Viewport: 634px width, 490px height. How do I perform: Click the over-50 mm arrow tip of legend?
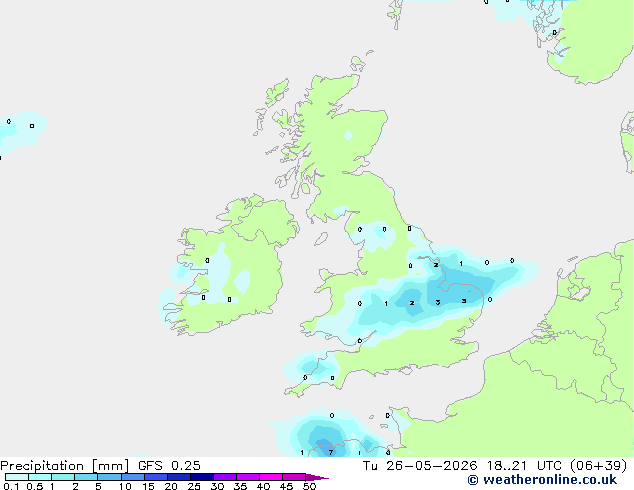coord(317,477)
